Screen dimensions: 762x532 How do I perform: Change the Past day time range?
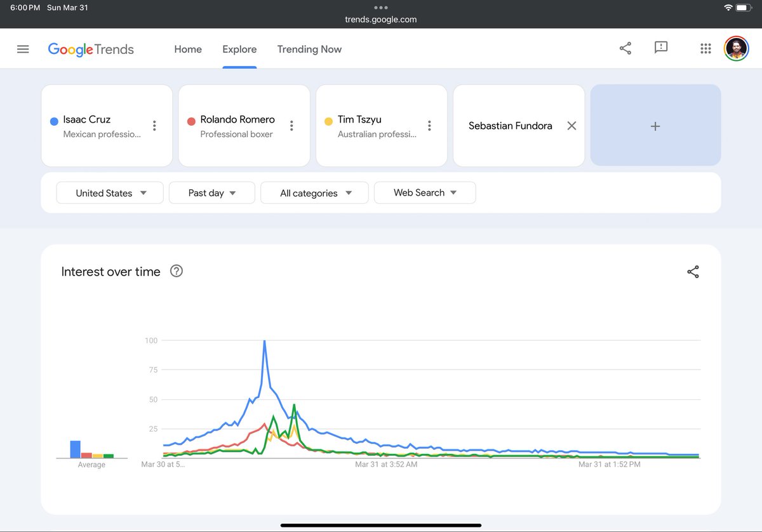[x=212, y=193]
